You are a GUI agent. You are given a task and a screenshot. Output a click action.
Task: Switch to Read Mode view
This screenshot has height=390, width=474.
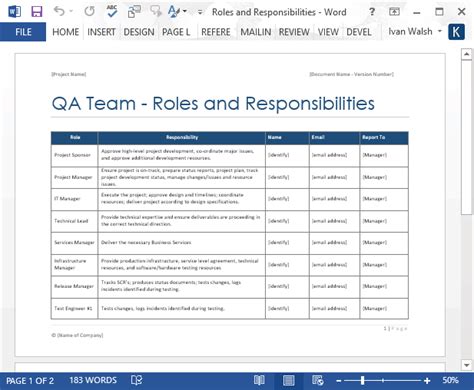tap(259, 380)
